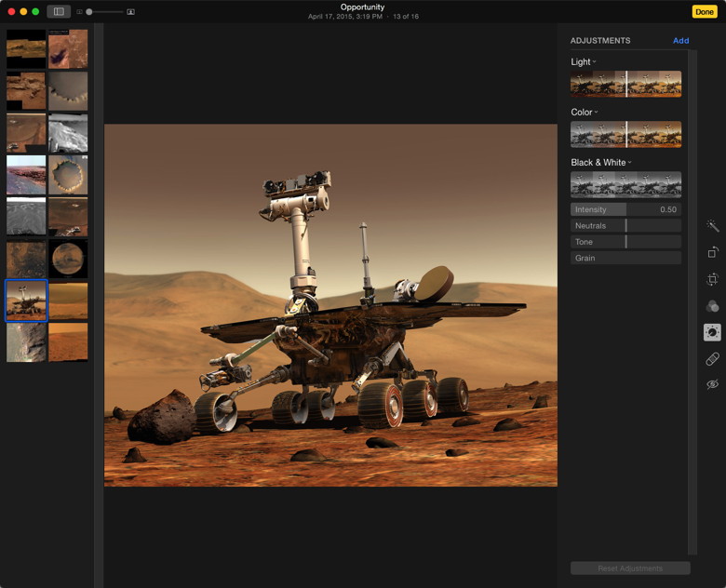The width and height of the screenshot is (726, 588).
Task: Expand the Light adjustment options
Action: [595, 62]
